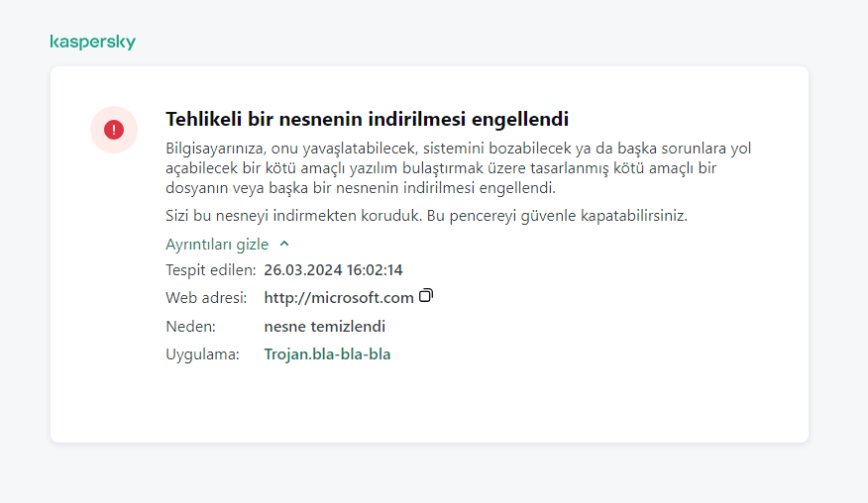The image size is (868, 503).
Task: Click the 'Web adresi:' label
Action: click(x=205, y=297)
